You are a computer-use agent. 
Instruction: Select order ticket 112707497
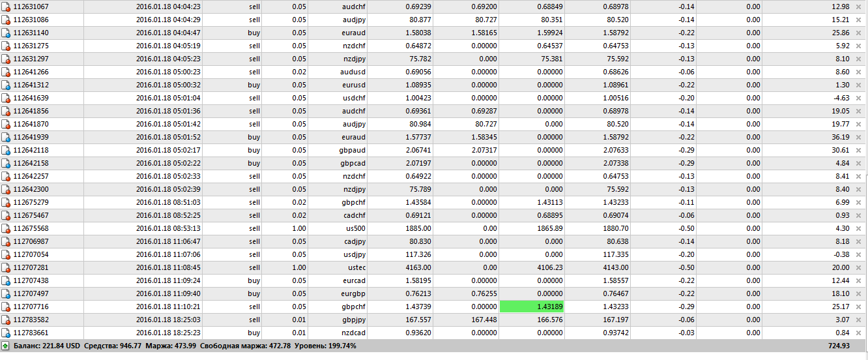pos(31,293)
